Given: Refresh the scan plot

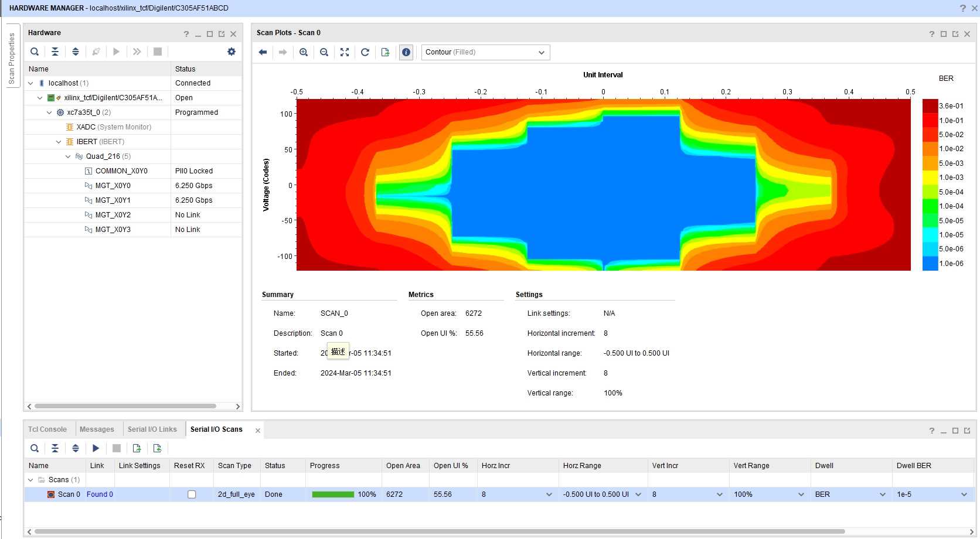Looking at the screenshot, I should point(365,52).
